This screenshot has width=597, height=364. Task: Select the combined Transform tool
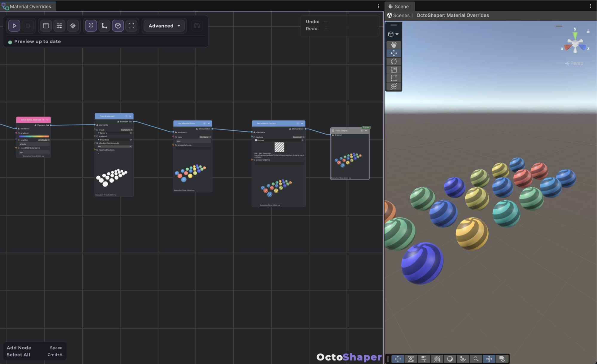(x=394, y=87)
